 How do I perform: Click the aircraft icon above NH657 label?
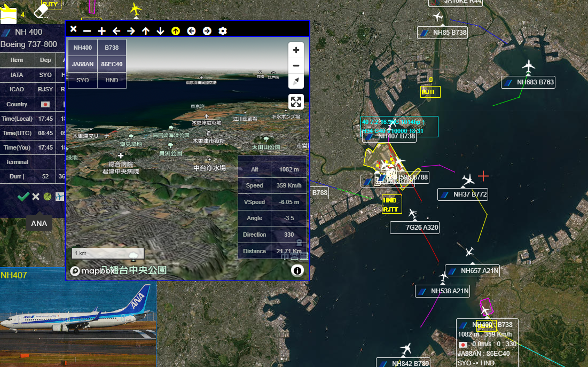(469, 252)
